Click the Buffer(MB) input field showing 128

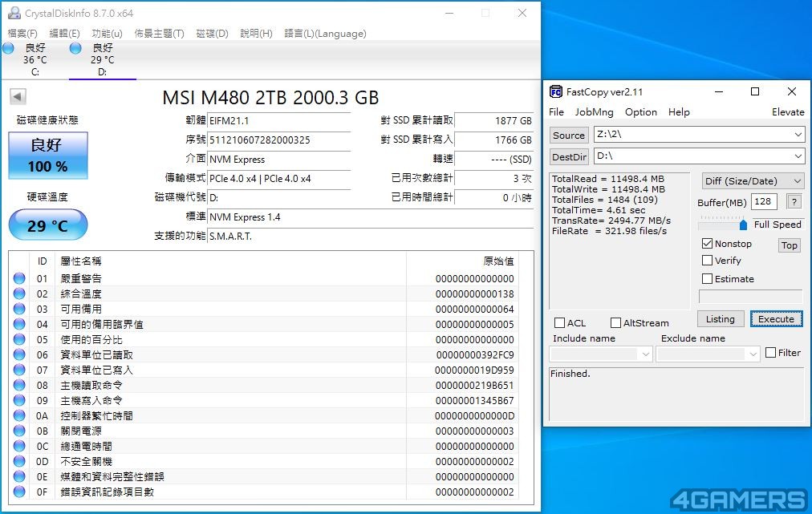764,201
